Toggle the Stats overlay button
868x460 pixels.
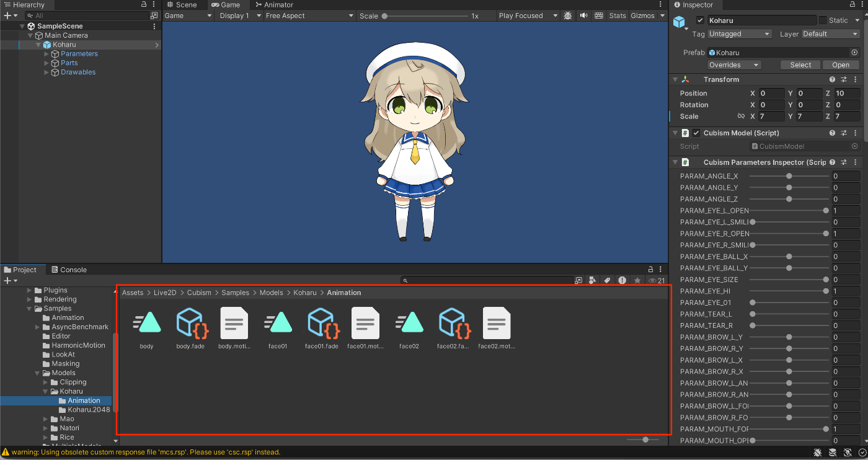point(618,15)
